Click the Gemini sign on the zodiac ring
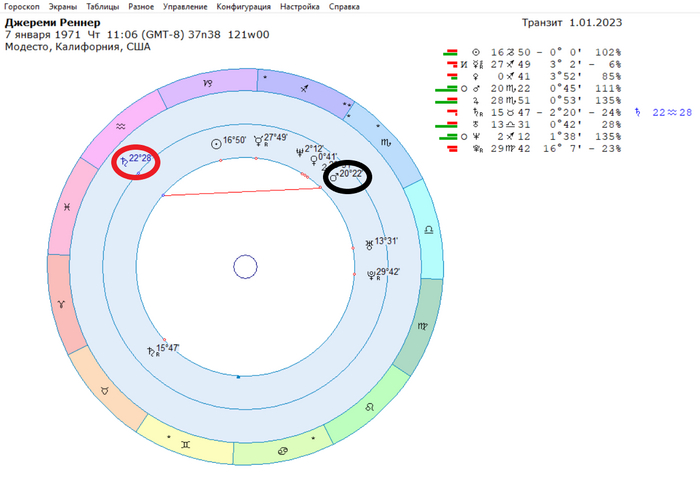The width and height of the screenshot is (700, 484). (185, 445)
